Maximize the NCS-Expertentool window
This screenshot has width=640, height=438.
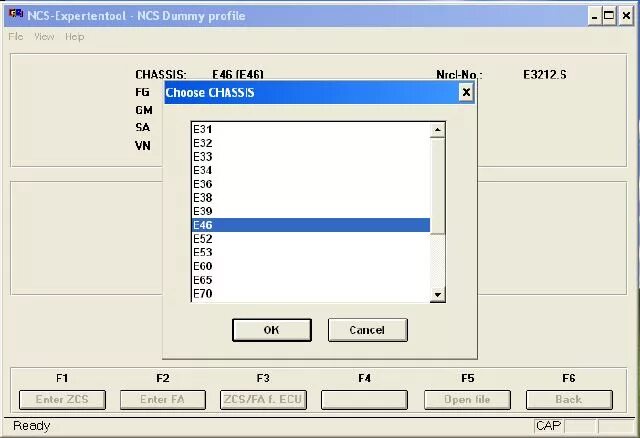(x=609, y=16)
